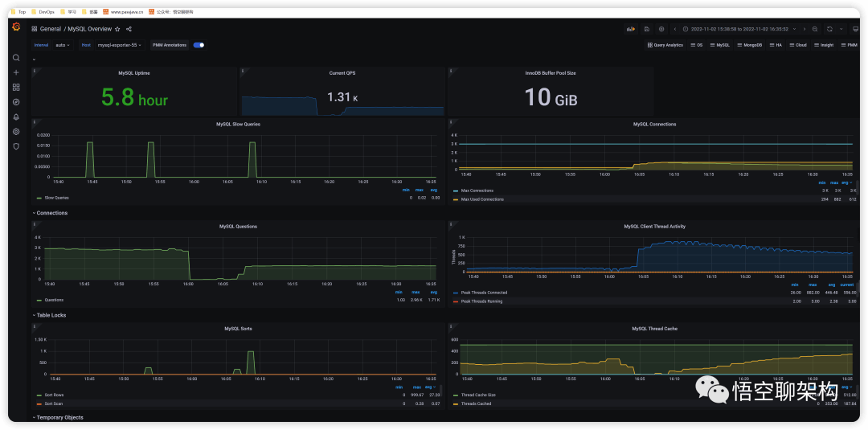Open the MySQL Uptime panel title menu
The width and height of the screenshot is (868, 430).
tap(134, 73)
